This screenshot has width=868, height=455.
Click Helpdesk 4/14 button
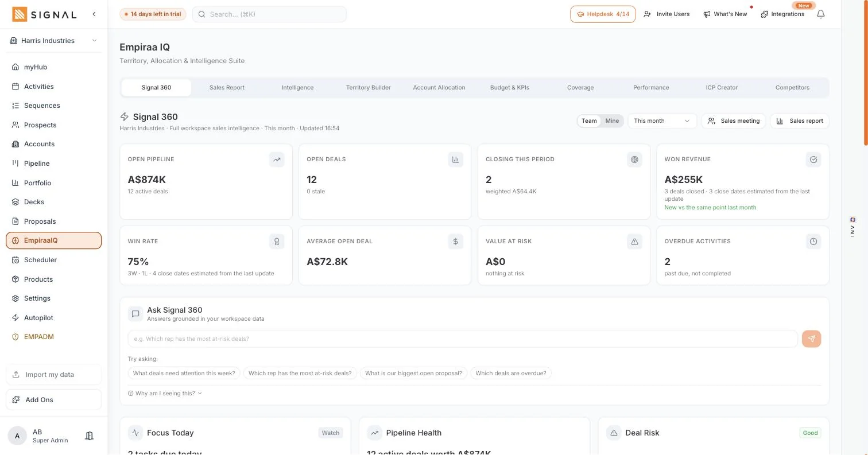pyautogui.click(x=603, y=14)
